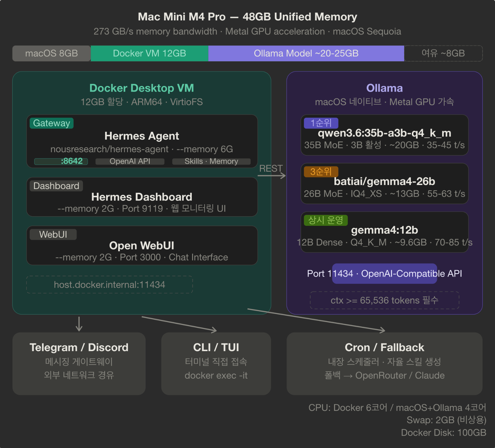
Task: Select the "Open WebUI" card title
Action: [142, 245]
